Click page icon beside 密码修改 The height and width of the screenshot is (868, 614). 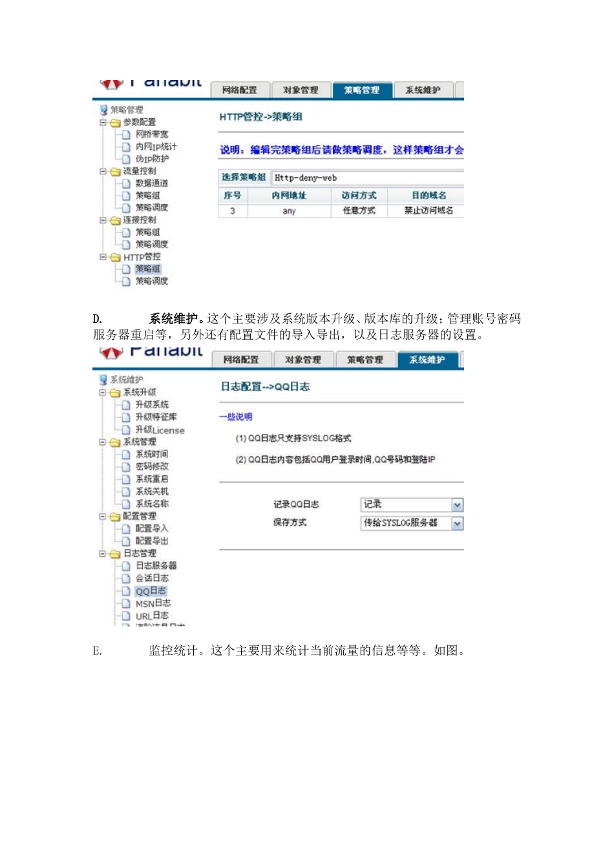[127, 467]
